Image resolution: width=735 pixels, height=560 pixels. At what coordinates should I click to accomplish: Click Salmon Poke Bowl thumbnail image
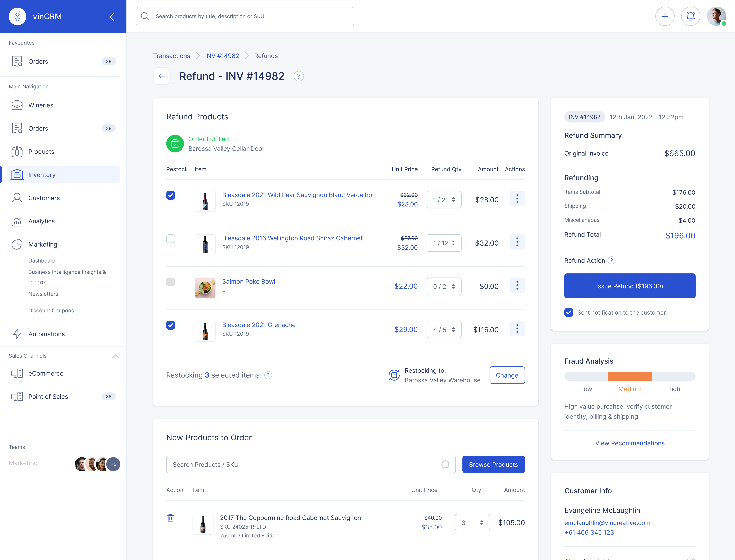pyautogui.click(x=205, y=288)
